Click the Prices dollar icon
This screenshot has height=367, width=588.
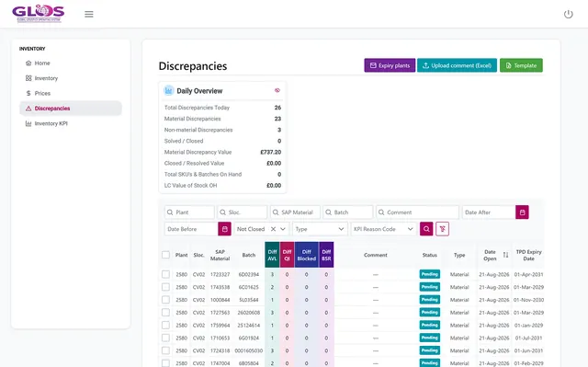[28, 93]
